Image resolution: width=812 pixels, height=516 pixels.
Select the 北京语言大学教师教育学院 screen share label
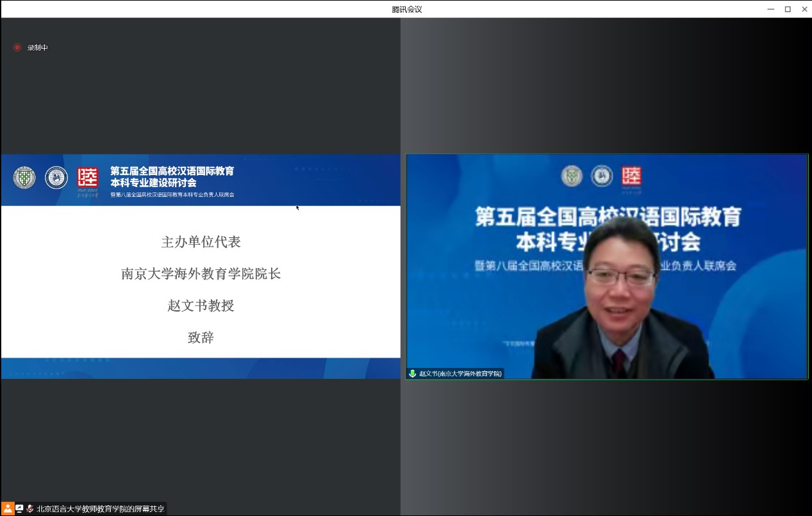[100, 509]
